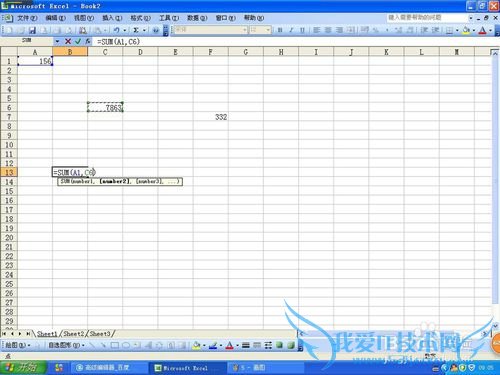
Task: Open the 视图 (View) menu
Action: coord(84,18)
